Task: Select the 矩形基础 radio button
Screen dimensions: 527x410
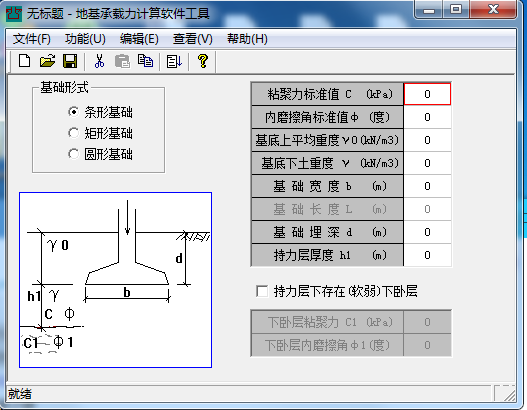Action: point(73,133)
